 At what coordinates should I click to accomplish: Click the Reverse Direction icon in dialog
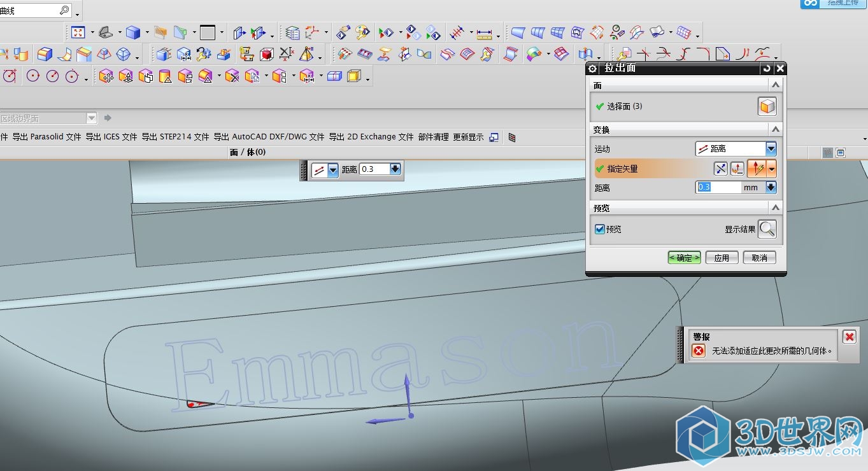click(720, 169)
